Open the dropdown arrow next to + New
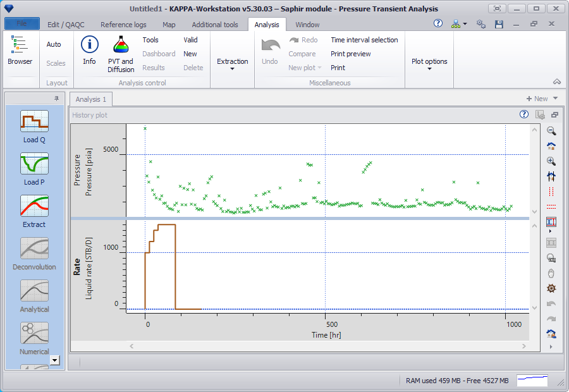 (555, 99)
